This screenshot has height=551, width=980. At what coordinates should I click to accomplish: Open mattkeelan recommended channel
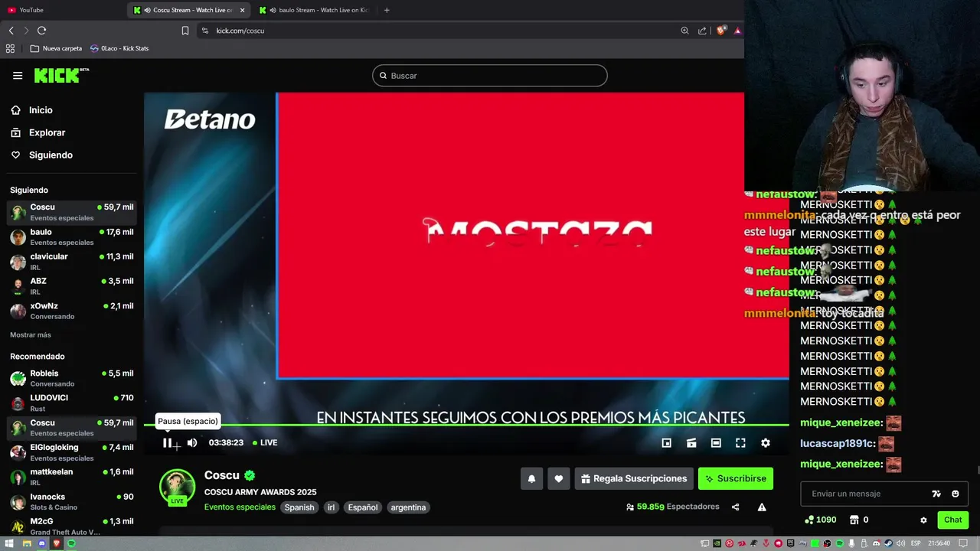click(72, 477)
